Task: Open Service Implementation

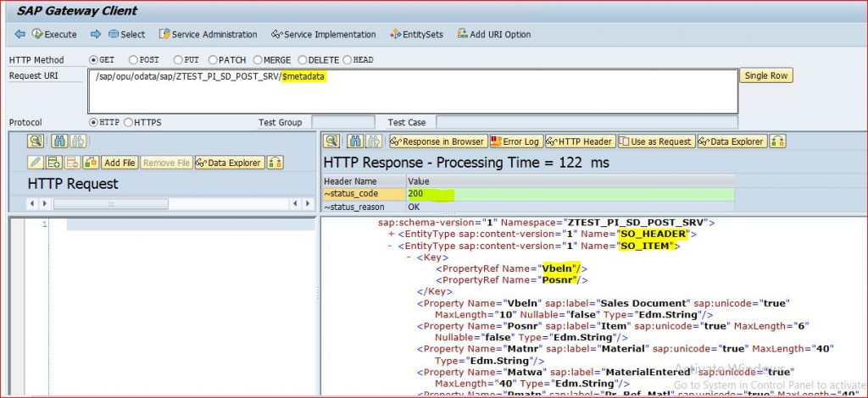Action: coord(324,34)
